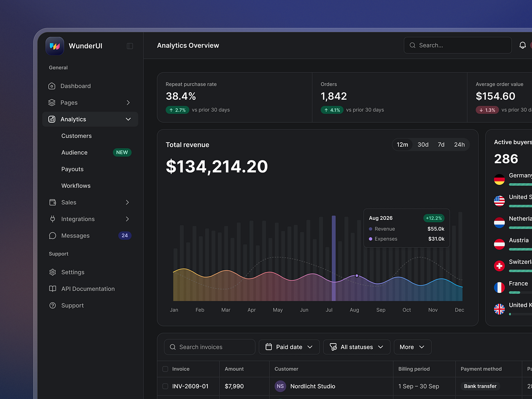
Task: Open the Paid date dropdown
Action: click(x=289, y=347)
